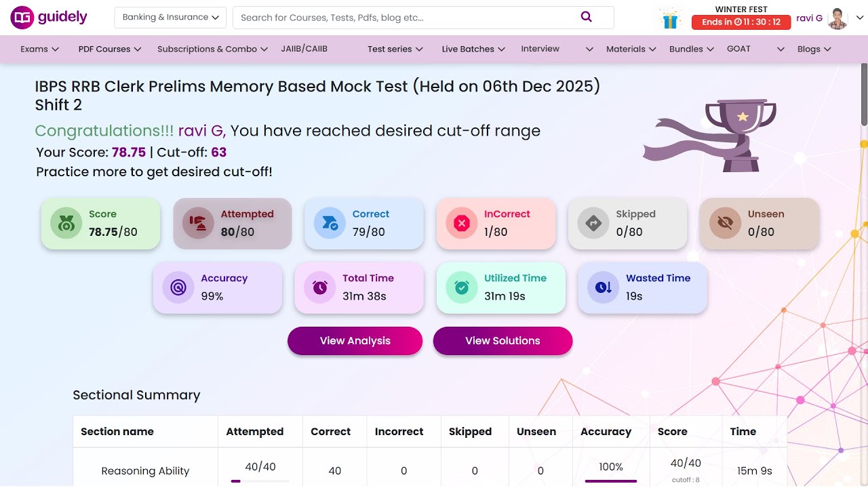Click the Skipped arrow icon
868x488 pixels.
(593, 223)
